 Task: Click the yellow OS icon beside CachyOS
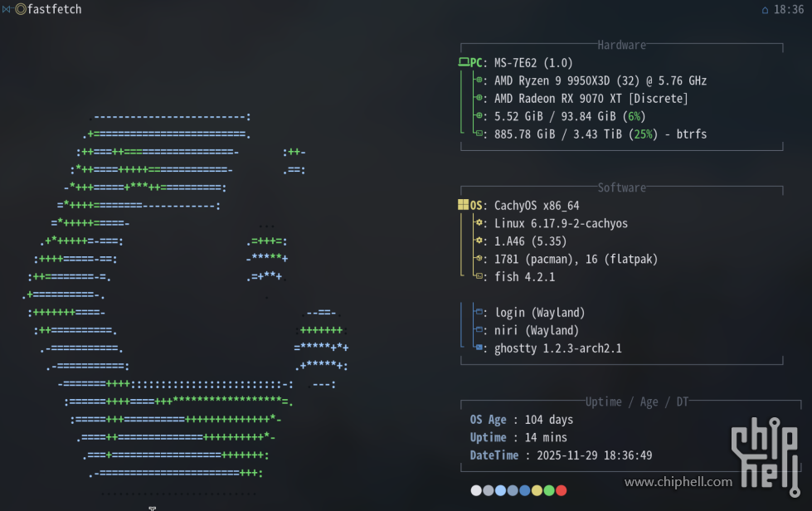[x=464, y=205]
